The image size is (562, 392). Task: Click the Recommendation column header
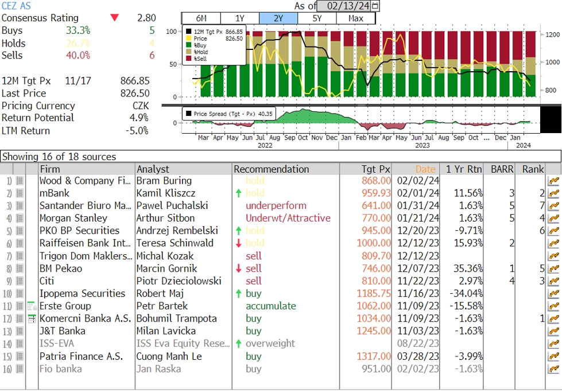272,169
